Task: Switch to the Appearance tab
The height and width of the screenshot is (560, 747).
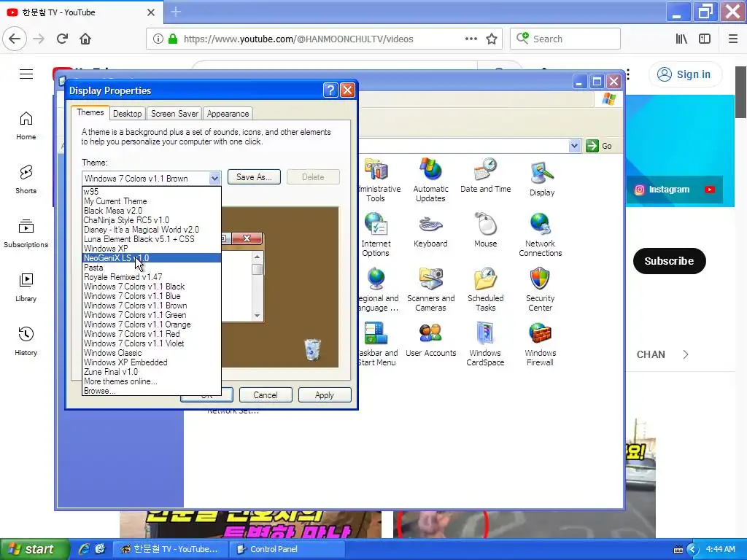Action: pyautogui.click(x=228, y=114)
